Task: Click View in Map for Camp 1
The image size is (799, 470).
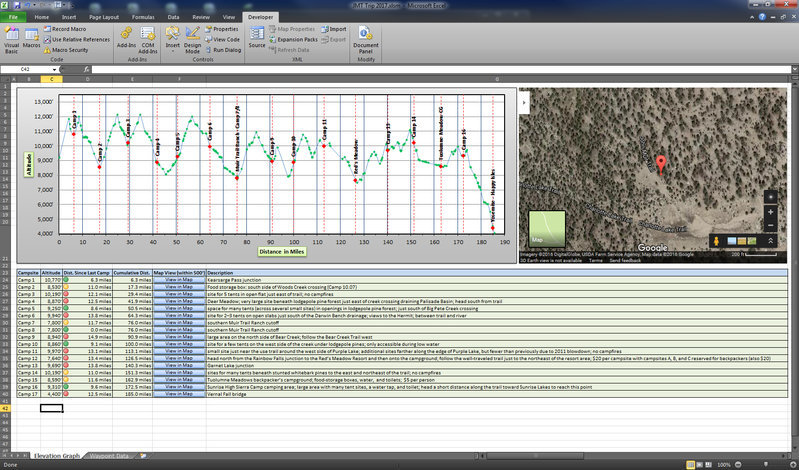Action: click(x=179, y=280)
